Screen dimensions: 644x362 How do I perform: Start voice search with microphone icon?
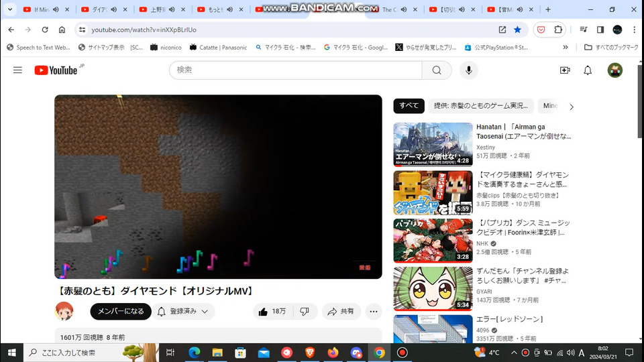[469, 70]
